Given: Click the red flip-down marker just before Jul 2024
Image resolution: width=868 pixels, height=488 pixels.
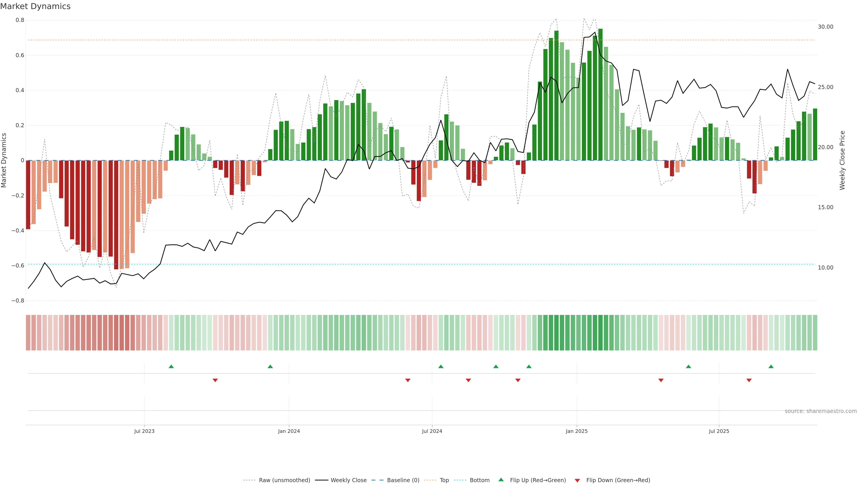Looking at the screenshot, I should 408,380.
